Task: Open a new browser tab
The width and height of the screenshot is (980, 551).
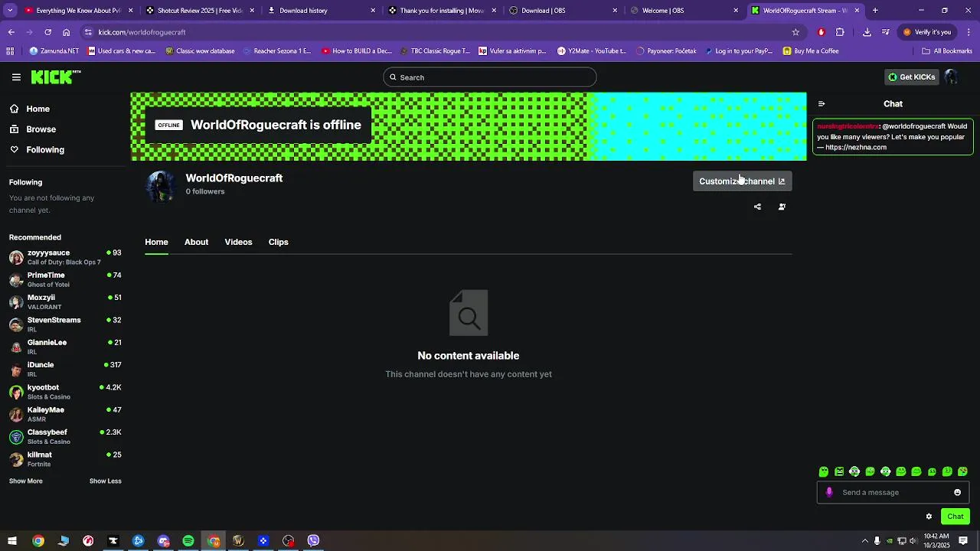Action: tap(875, 11)
